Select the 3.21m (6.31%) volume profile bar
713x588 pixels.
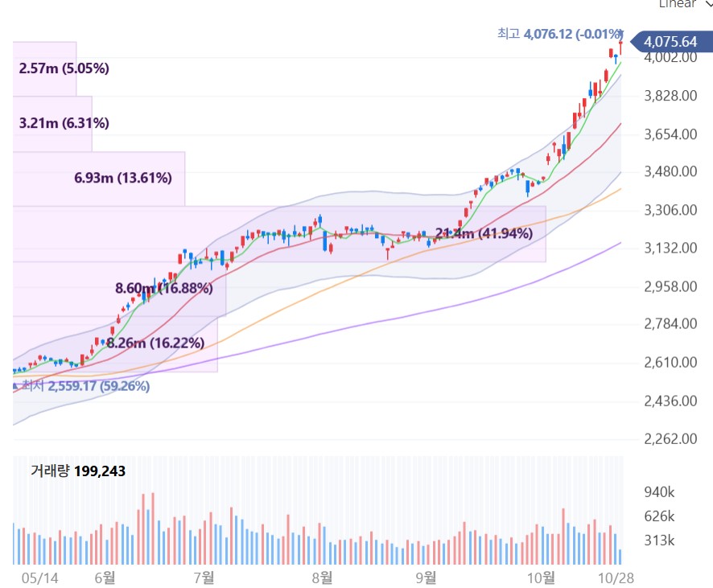52,123
